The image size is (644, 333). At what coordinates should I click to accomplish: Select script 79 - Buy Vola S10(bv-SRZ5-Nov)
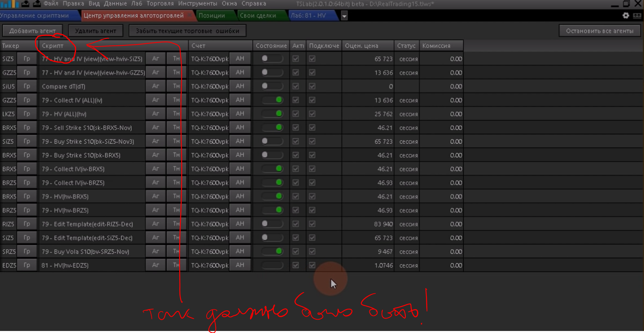[85, 252]
